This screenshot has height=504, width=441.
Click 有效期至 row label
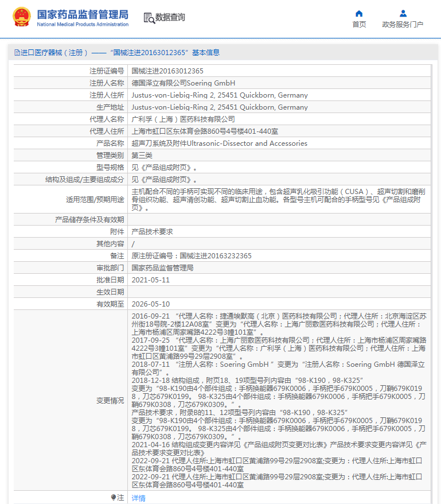[110, 304]
